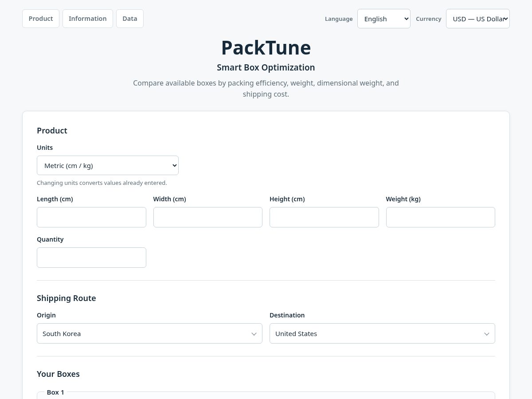Click the Shipping Route section heading
The image size is (532, 399).
(66, 298)
